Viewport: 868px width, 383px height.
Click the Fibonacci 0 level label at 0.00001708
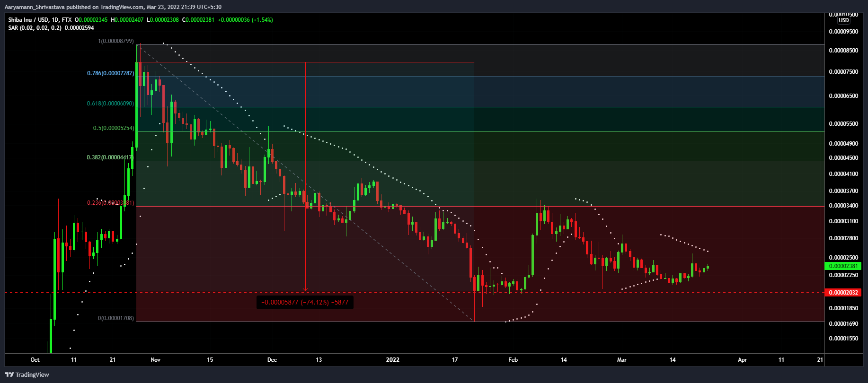coord(115,318)
